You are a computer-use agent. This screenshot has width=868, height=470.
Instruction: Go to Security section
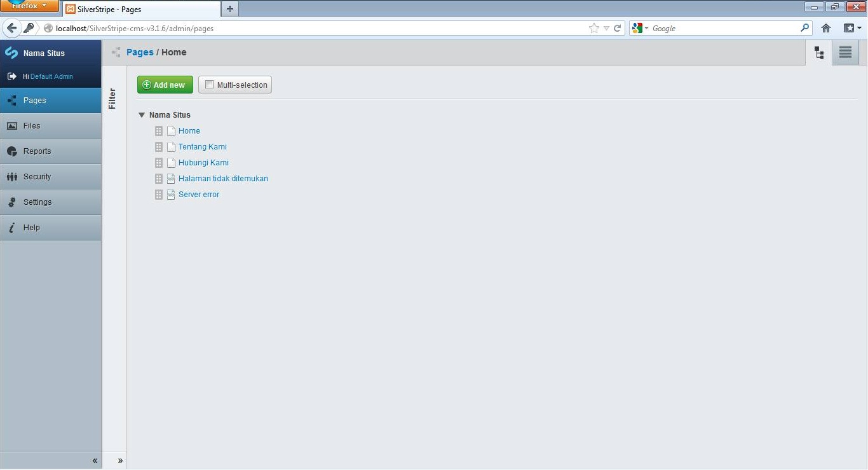coord(37,177)
